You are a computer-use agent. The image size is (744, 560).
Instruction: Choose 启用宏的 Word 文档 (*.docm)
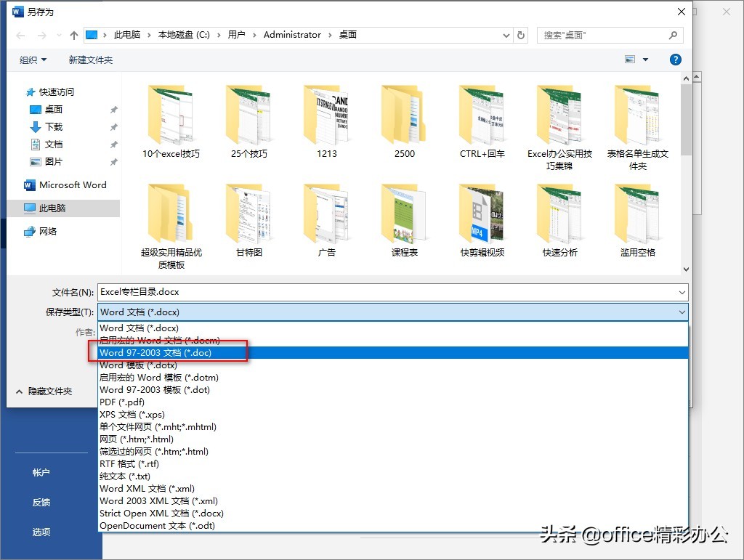393,341
